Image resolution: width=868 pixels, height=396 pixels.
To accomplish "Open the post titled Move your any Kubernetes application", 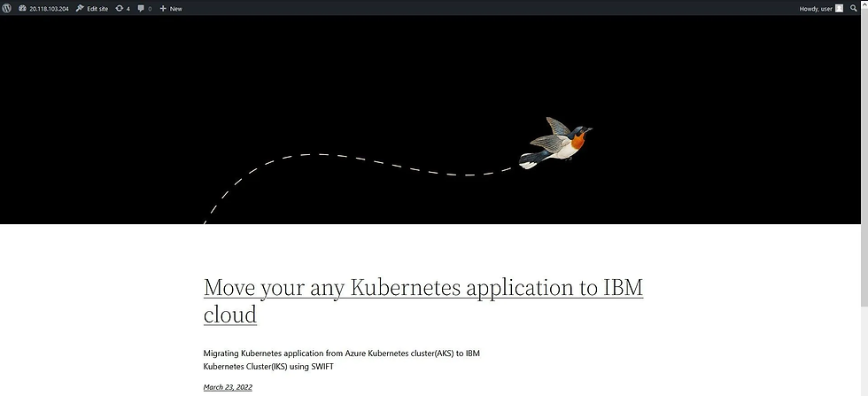I will (x=423, y=300).
